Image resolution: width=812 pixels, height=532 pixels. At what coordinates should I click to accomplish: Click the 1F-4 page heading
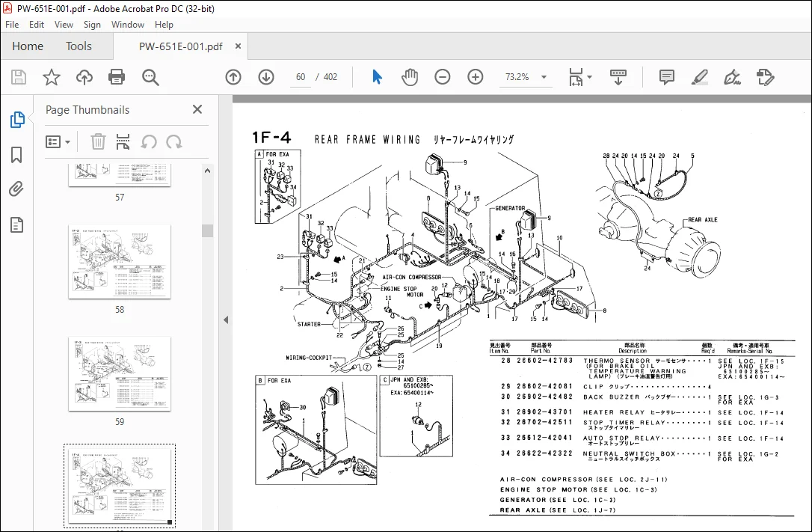[x=272, y=137]
